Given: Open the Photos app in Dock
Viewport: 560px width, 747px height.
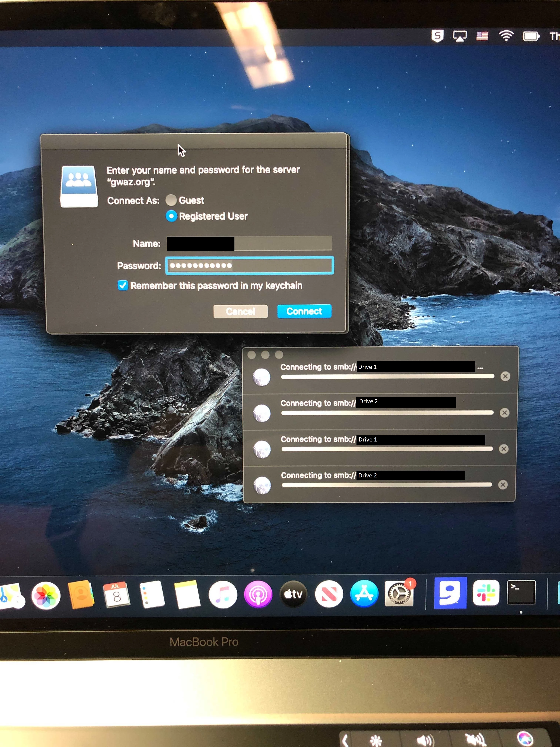Looking at the screenshot, I should pyautogui.click(x=46, y=595).
